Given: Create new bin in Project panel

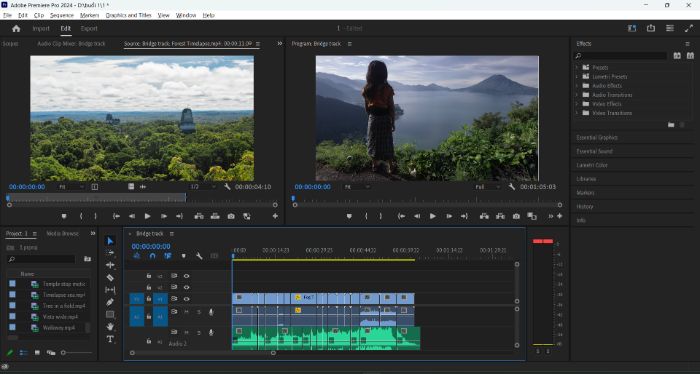Looking at the screenshot, I should point(88,259).
